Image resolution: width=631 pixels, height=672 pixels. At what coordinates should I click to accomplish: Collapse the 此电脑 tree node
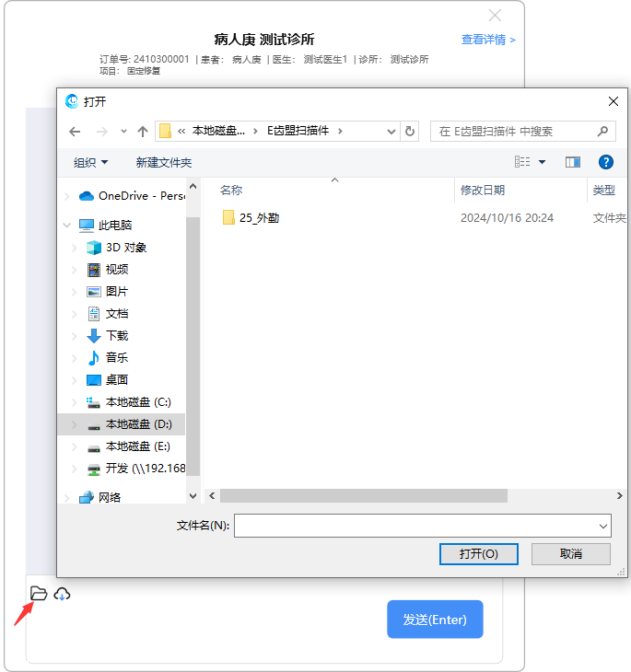[x=65, y=225]
